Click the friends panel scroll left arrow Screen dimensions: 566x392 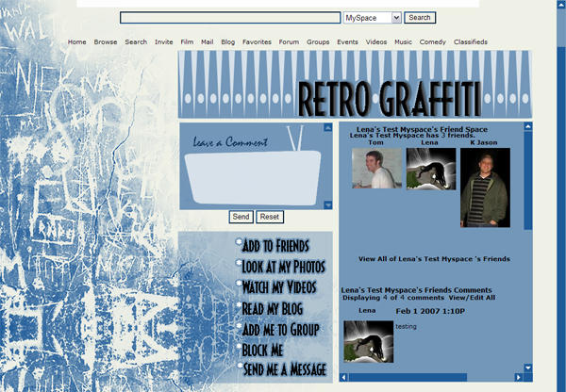[x=343, y=377]
